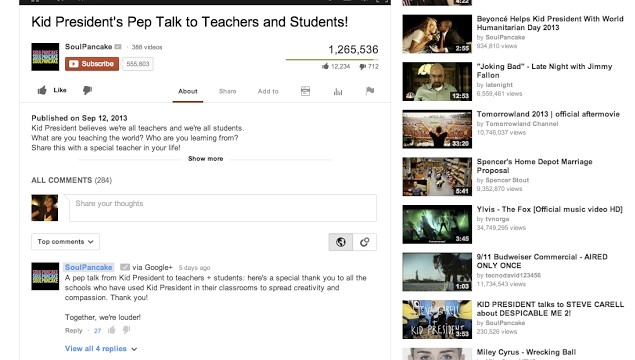
Task: Select the circles-only comments toggle
Action: point(364,242)
